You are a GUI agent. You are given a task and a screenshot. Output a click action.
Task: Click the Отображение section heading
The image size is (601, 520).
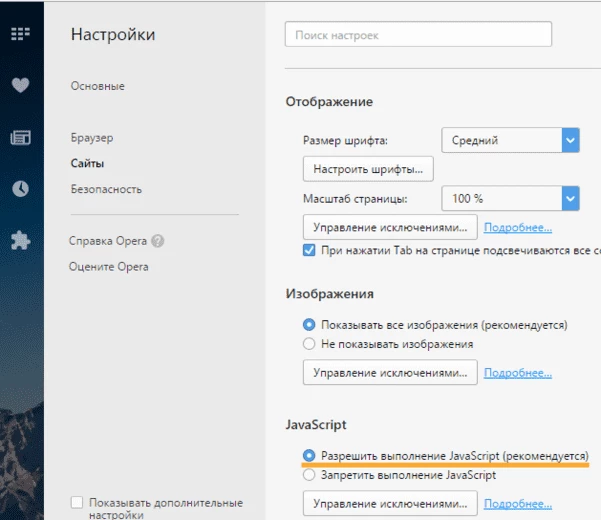click(x=329, y=102)
